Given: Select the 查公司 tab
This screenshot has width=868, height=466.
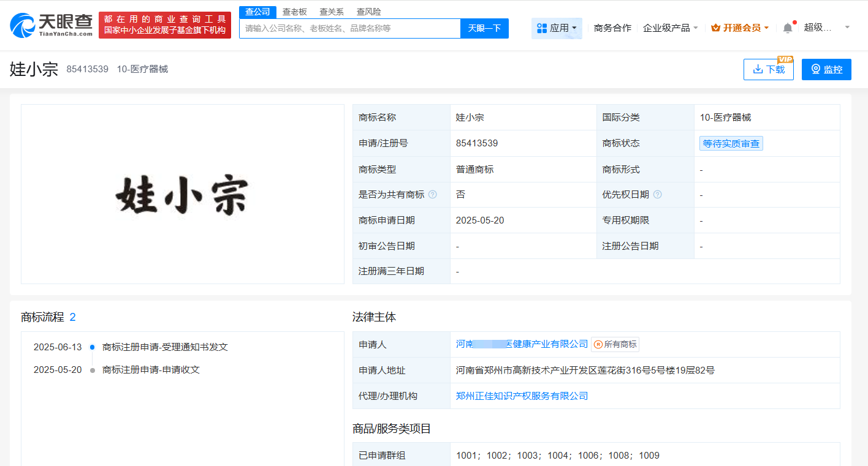Looking at the screenshot, I should 257,11.
